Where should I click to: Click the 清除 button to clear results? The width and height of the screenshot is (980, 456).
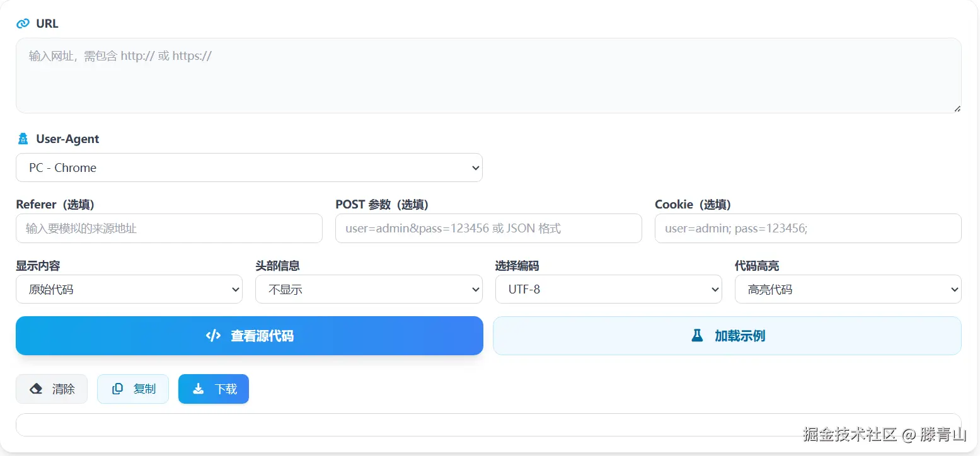pyautogui.click(x=51, y=389)
